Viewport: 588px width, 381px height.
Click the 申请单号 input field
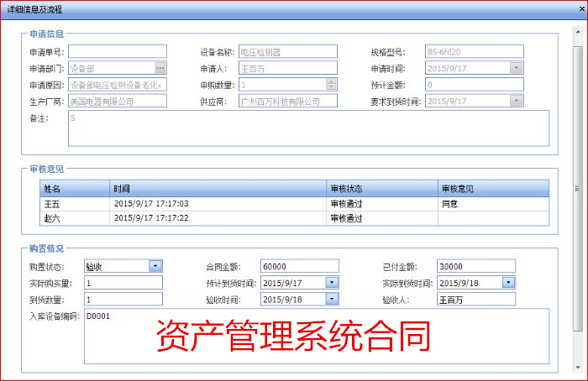(x=118, y=52)
